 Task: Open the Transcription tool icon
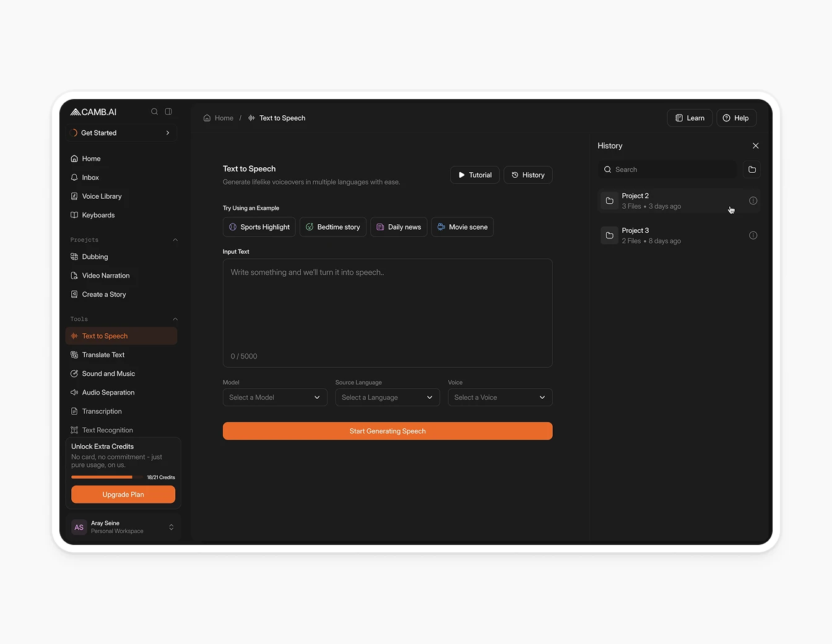point(74,411)
